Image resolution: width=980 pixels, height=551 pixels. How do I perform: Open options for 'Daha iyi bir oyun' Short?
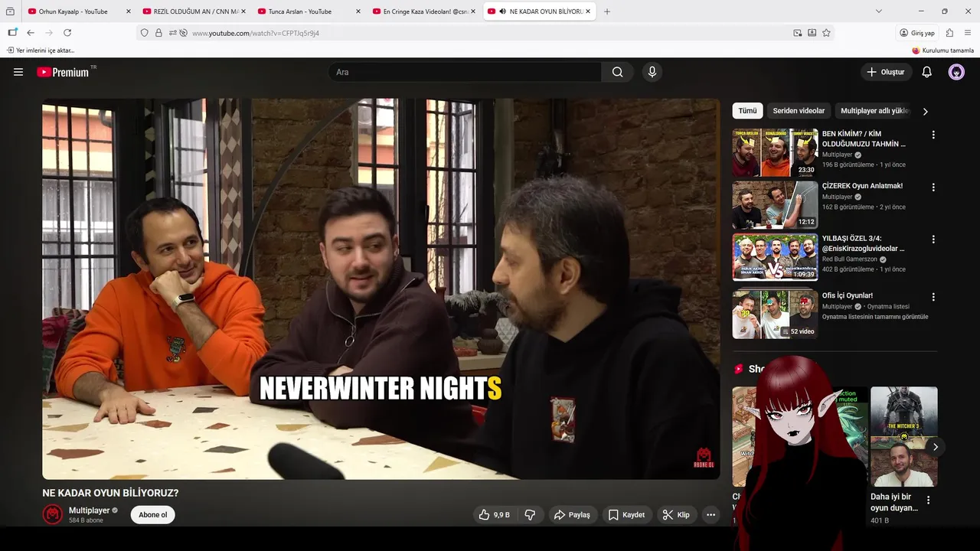click(928, 500)
